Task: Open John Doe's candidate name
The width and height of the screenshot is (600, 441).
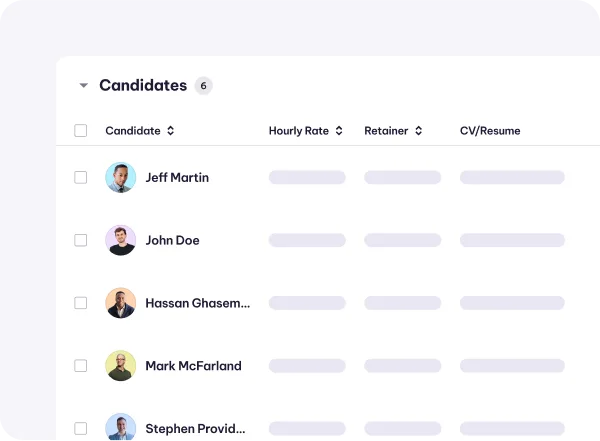Action: [x=172, y=240]
